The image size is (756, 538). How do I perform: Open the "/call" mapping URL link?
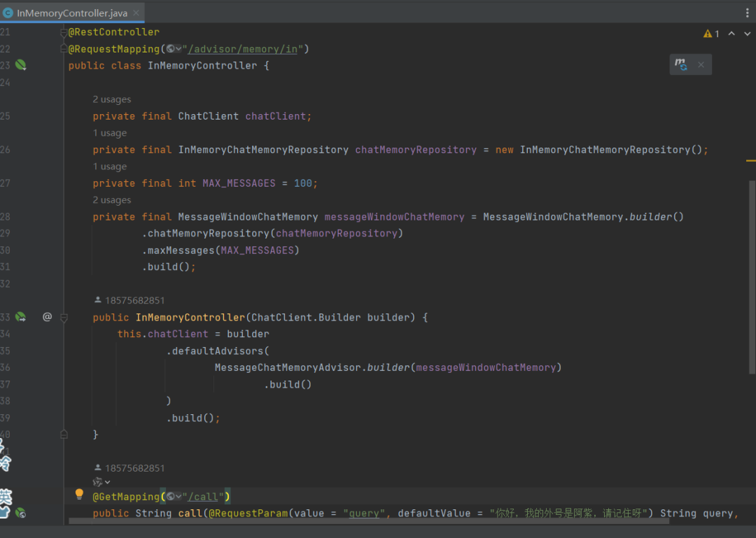pyautogui.click(x=203, y=497)
